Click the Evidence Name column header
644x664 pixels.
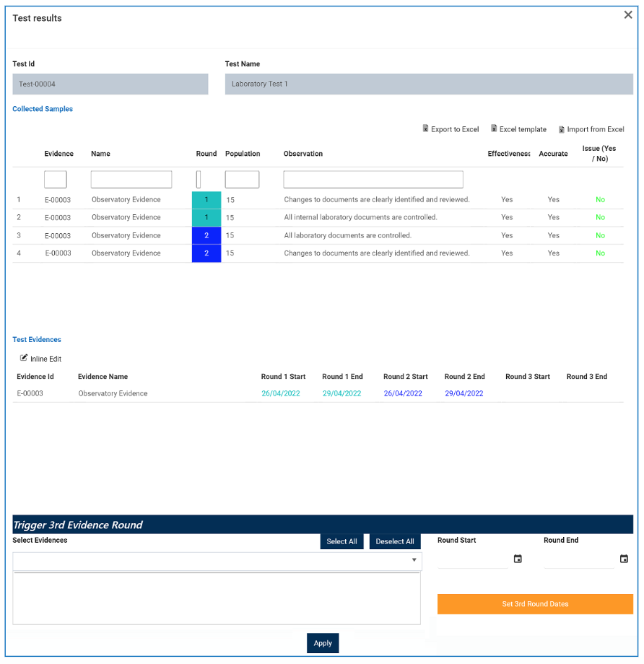[x=103, y=377]
